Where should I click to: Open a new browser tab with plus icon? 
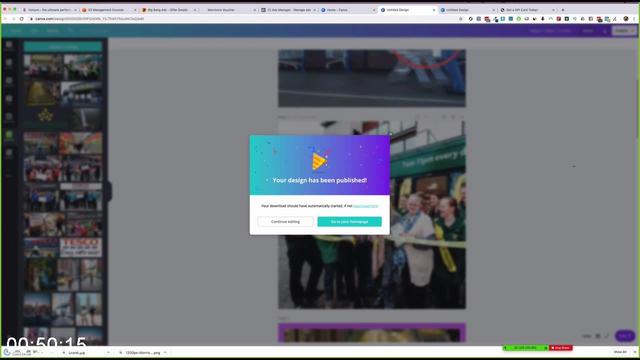[563, 10]
